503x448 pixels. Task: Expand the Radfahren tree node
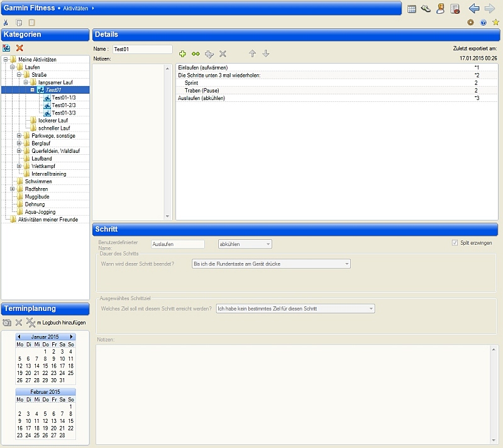(x=12, y=189)
